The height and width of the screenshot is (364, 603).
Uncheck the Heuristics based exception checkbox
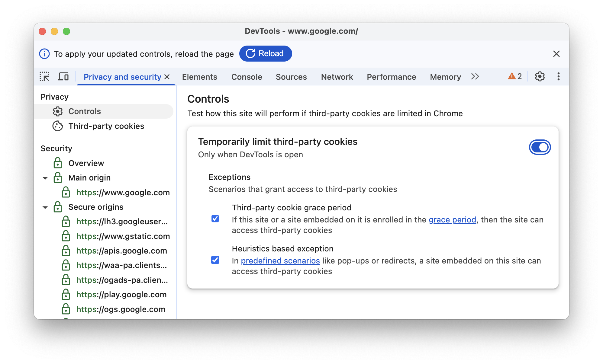point(214,260)
